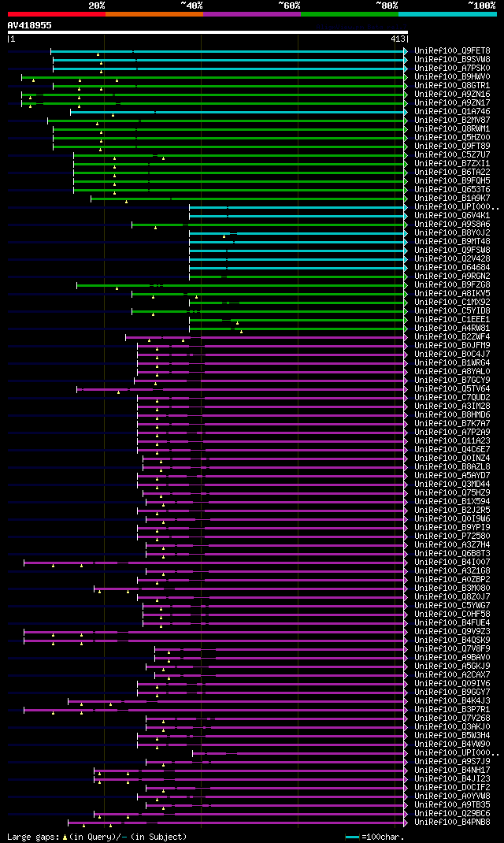Click the purple alignment bar for Q5TV64
Viewport: 504px width, 843px height.
pos(240,389)
